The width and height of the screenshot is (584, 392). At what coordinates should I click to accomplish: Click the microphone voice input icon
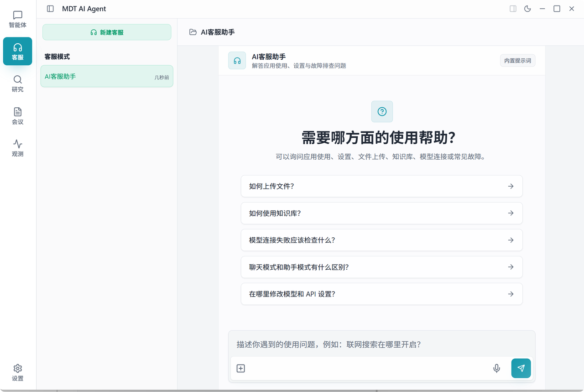(497, 368)
